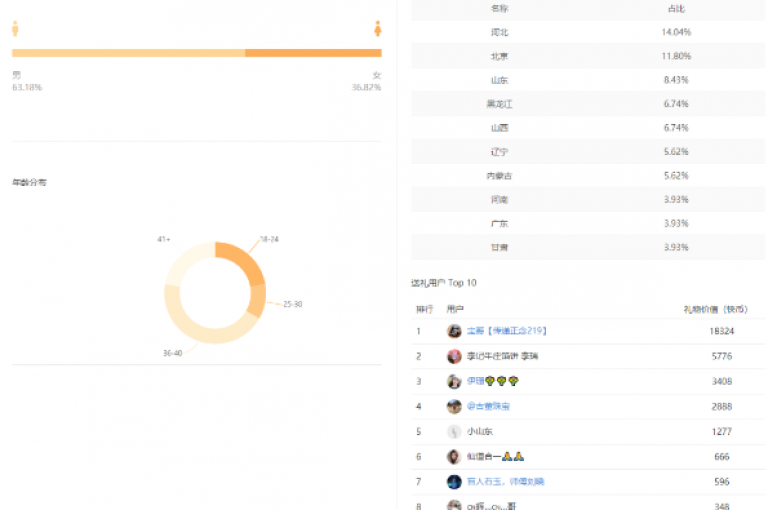Click the 25-30 segment of the age donut
Screen dimensions: 768x510
click(x=257, y=300)
